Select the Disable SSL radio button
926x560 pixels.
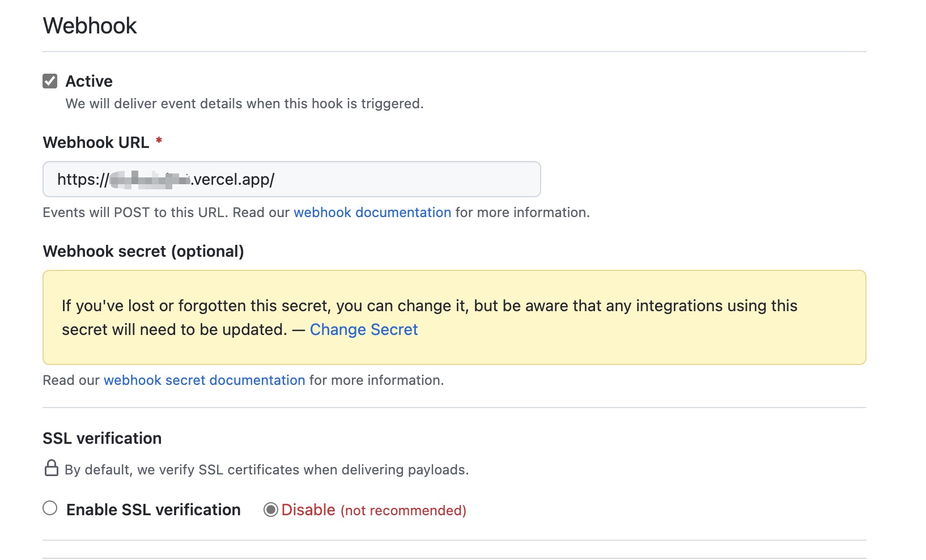pos(271,510)
